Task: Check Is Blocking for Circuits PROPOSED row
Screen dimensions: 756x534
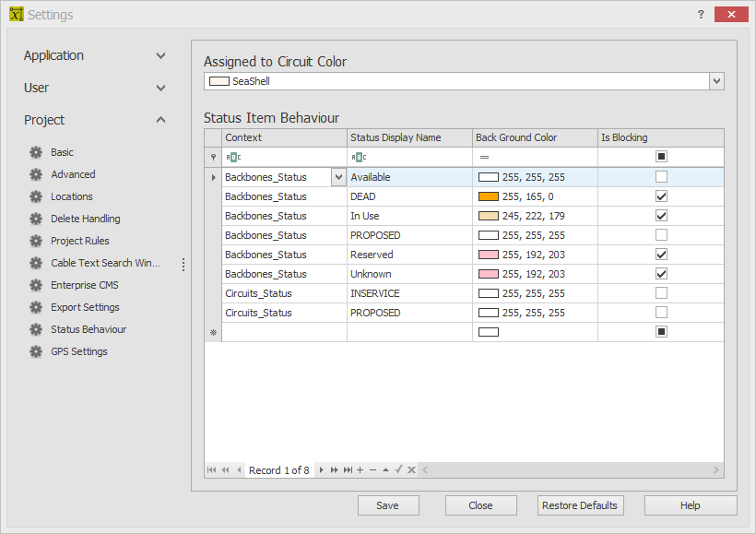Action: (x=662, y=313)
